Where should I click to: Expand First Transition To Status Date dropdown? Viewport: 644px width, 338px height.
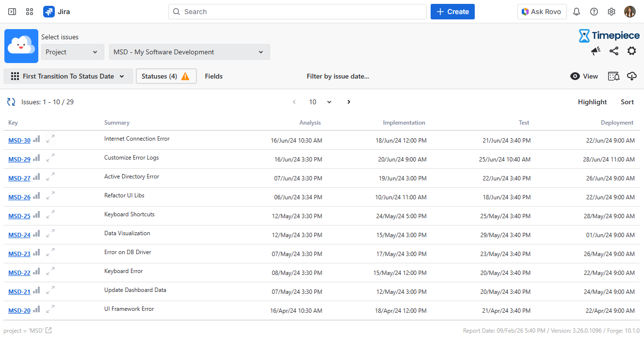pos(68,76)
